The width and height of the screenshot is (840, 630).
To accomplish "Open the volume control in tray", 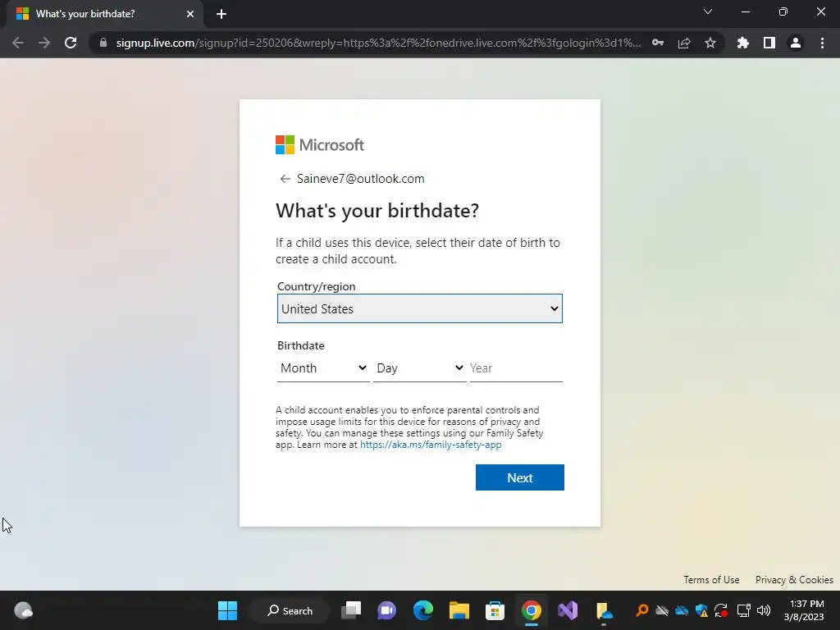I will (x=764, y=610).
